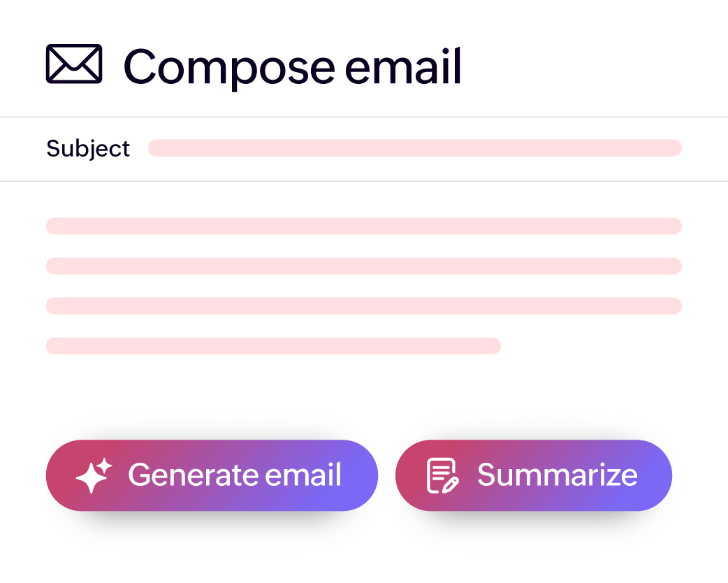Select the first line of email body
Viewport: 728px width, 583px height.
point(363,226)
